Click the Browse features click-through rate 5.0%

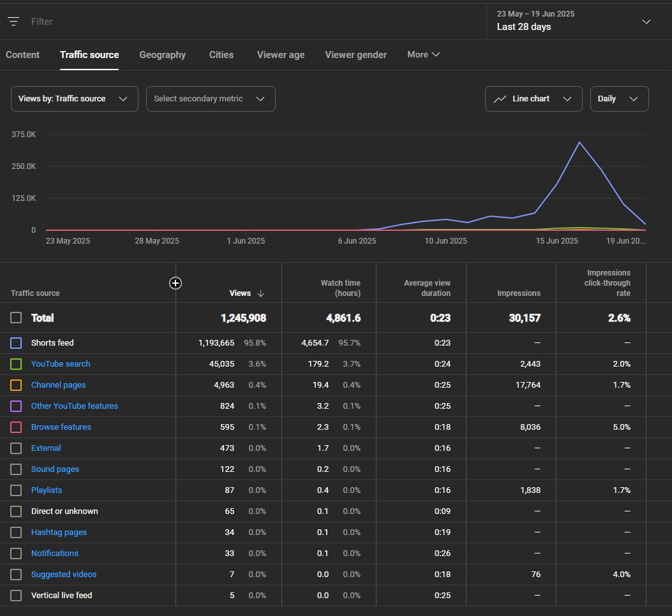click(x=622, y=427)
